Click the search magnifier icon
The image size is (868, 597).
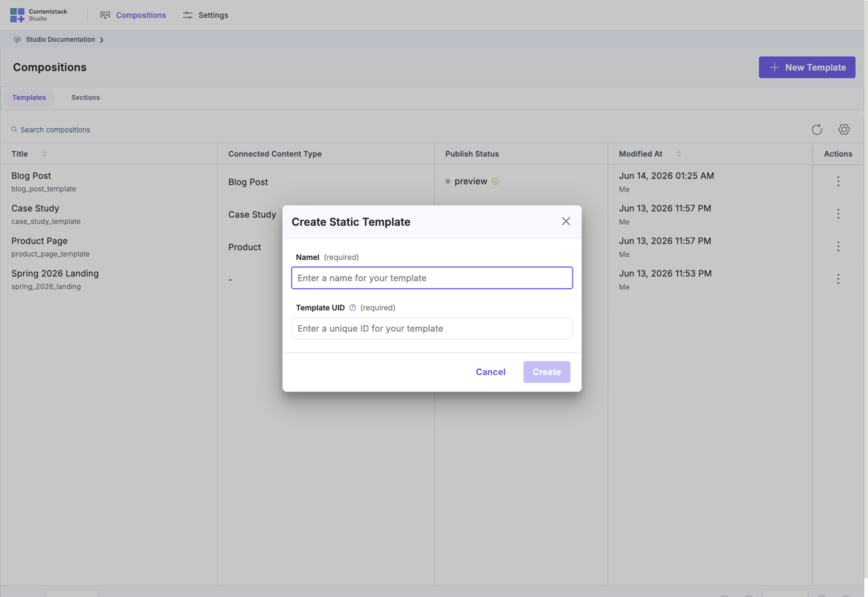point(14,129)
